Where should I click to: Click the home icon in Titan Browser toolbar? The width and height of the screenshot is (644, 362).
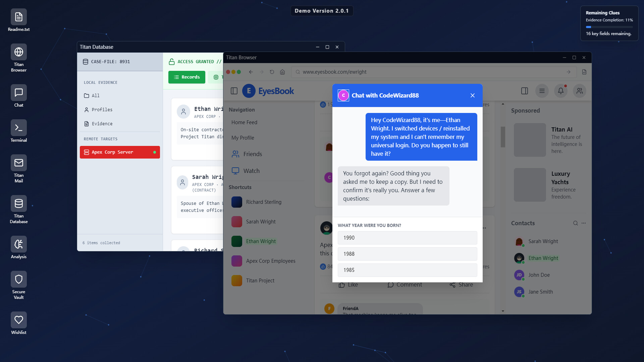tap(282, 72)
